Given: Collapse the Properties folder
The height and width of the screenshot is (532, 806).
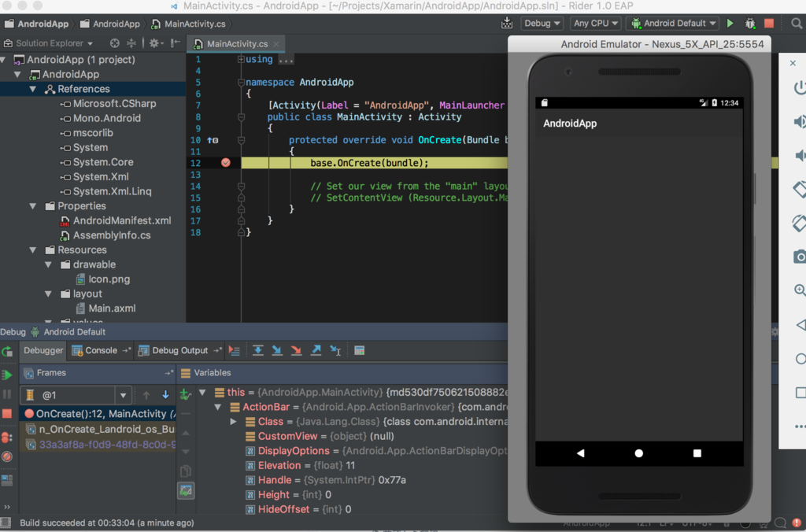Looking at the screenshot, I should tap(33, 206).
